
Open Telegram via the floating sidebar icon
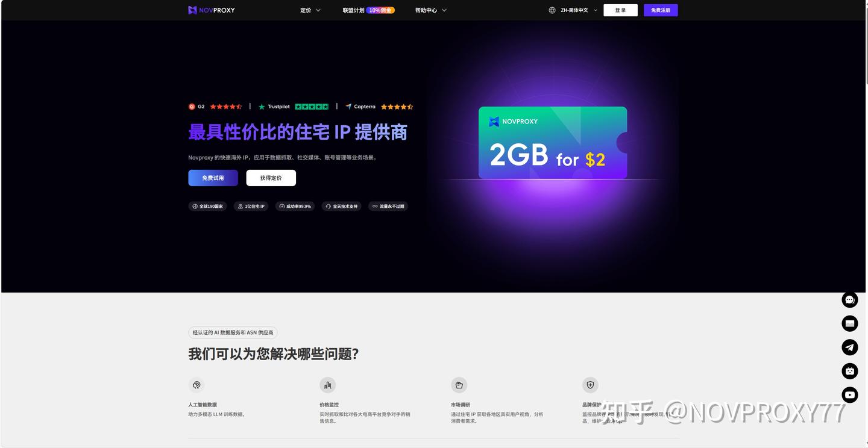click(x=849, y=347)
